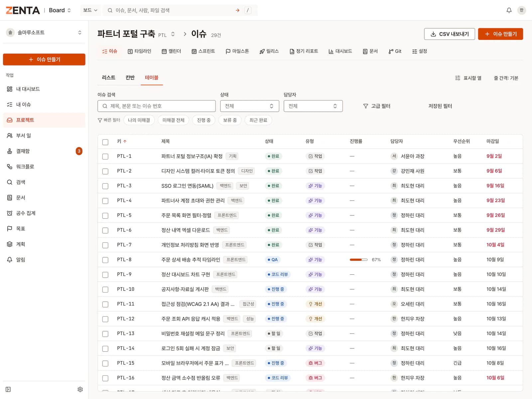The height and width of the screenshot is (399, 532).
Task: Click the slash shortcut key icon
Action: click(248, 10)
